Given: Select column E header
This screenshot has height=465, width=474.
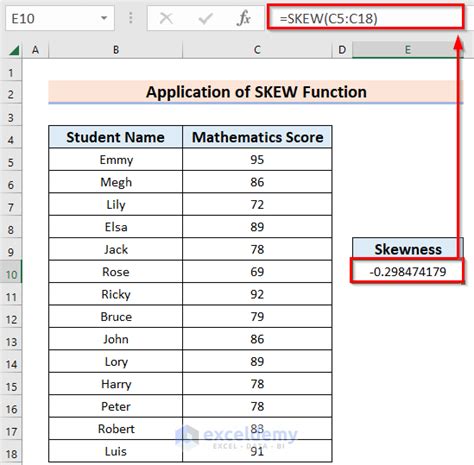Looking at the screenshot, I should point(408,50).
